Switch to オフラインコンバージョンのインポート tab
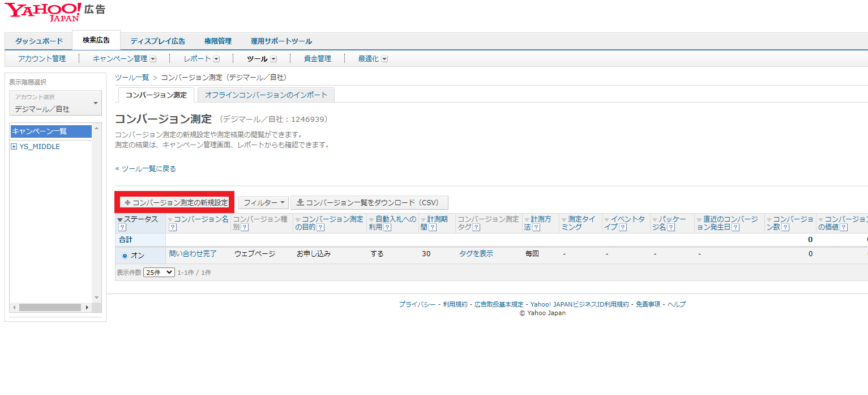868x395 pixels. click(x=266, y=95)
